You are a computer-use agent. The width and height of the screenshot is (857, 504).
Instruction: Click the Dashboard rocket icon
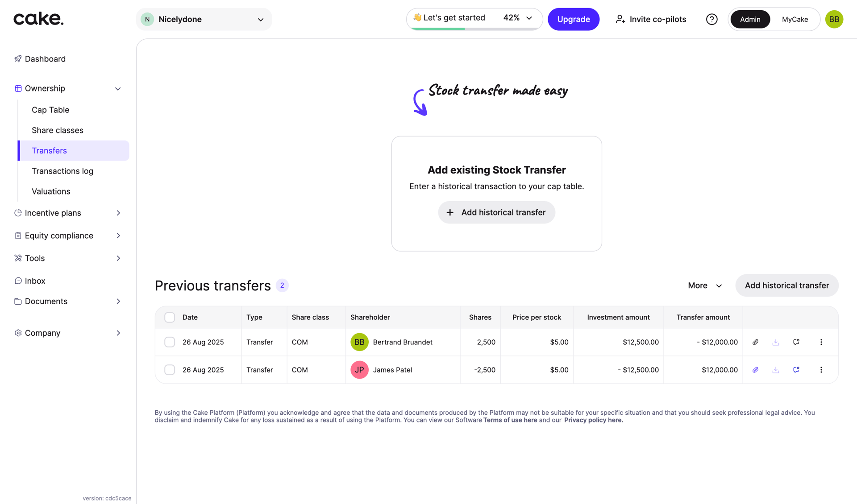(x=18, y=59)
